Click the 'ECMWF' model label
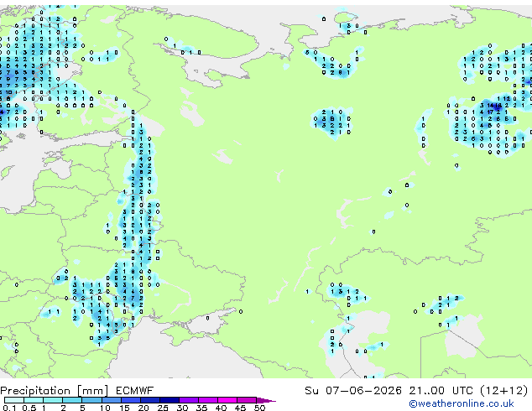The image size is (532, 411). coord(135,391)
